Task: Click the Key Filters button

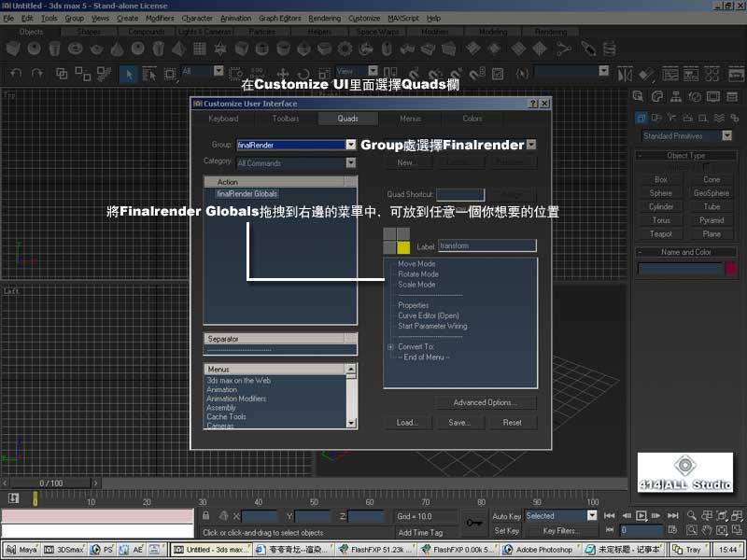Action: (562, 530)
